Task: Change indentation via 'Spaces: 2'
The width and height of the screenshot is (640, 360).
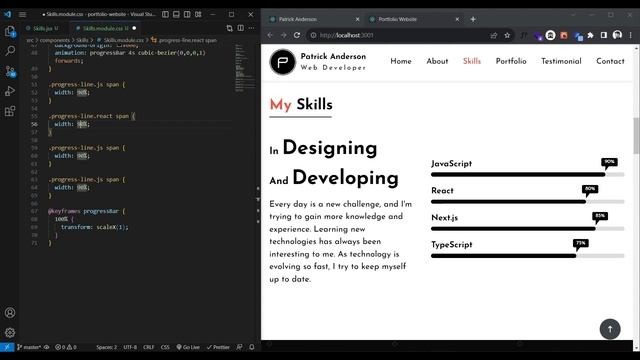Action: coord(107,347)
